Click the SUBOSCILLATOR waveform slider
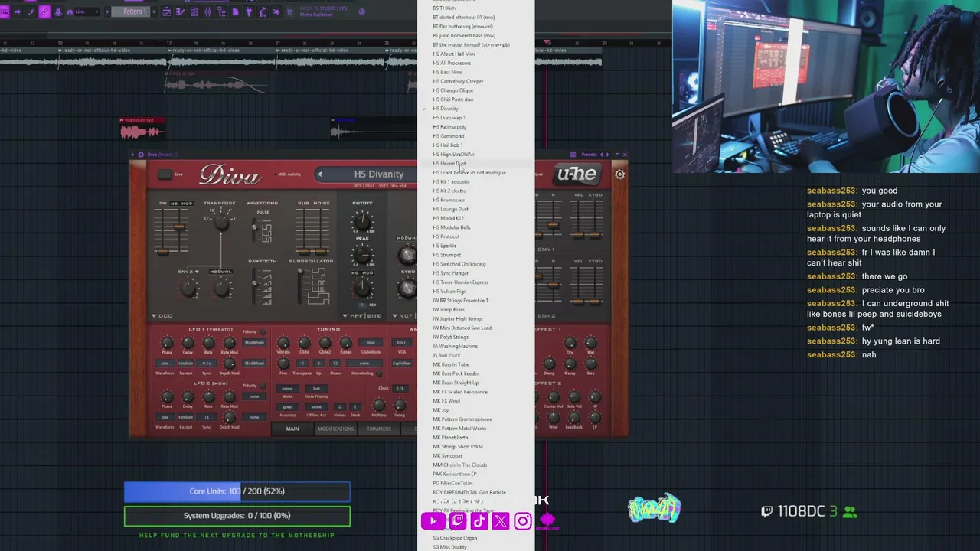The width and height of the screenshot is (980, 551). tap(301, 285)
